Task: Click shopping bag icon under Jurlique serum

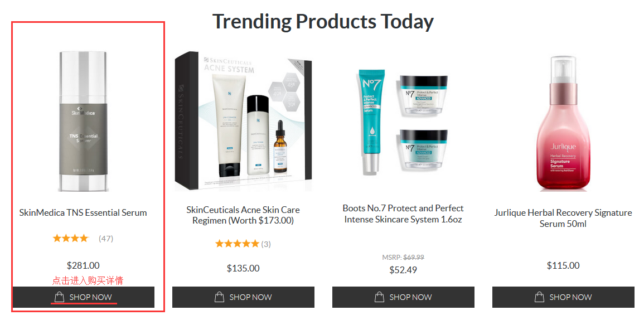Action: [540, 297]
